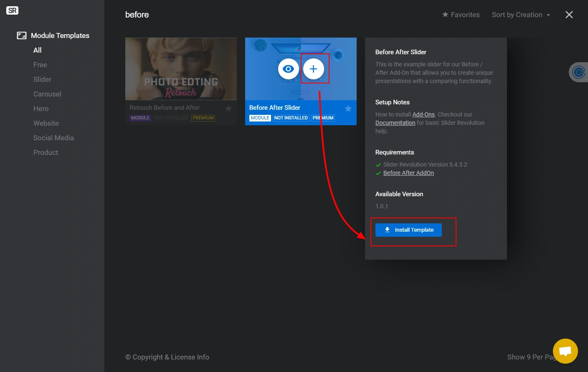This screenshot has width=588, height=372.
Task: Select the Carousel category
Action: (x=47, y=94)
